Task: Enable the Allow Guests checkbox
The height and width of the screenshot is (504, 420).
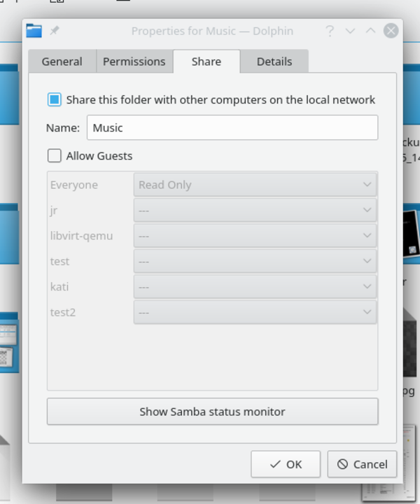Action: pos(55,155)
